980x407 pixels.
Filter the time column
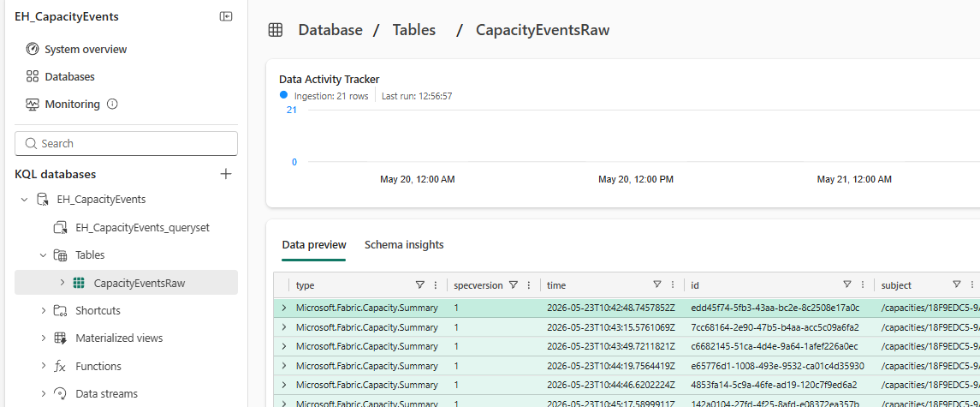[656, 284]
